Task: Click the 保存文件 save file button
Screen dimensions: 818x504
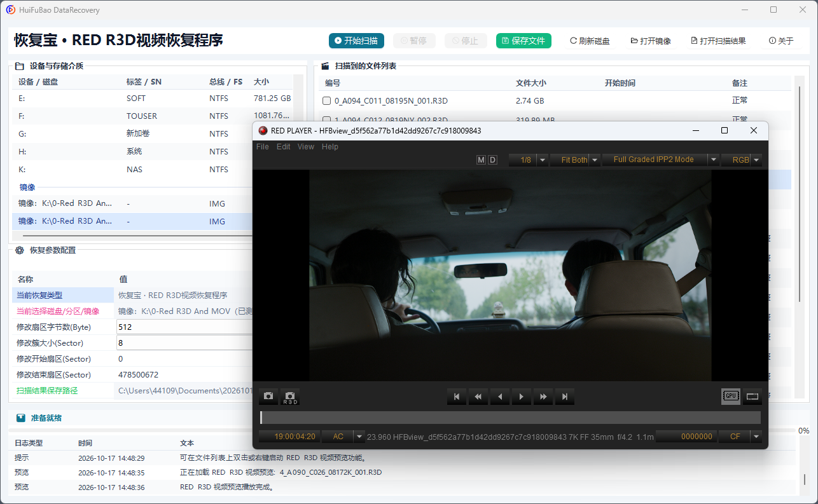Action: (523, 41)
